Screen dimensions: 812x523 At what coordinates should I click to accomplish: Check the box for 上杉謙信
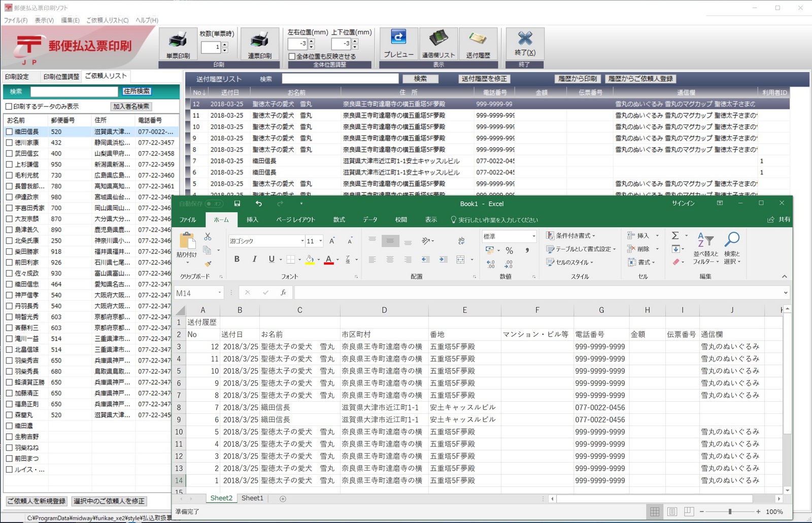(9, 165)
